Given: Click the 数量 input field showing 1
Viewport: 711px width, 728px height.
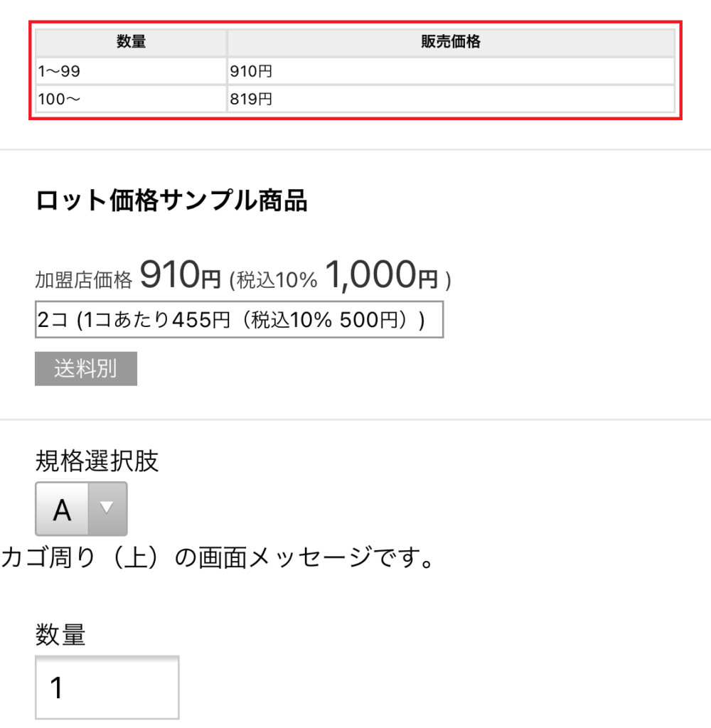Looking at the screenshot, I should 107,687.
